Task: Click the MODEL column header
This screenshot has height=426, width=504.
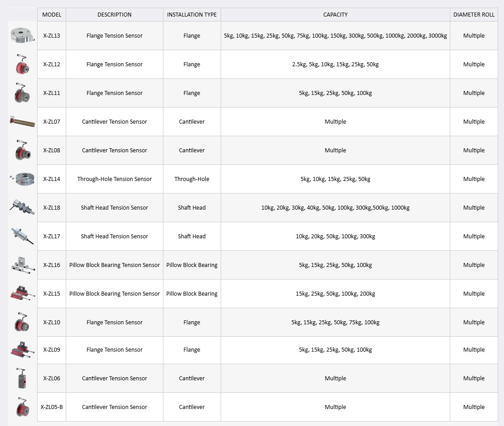Action: pyautogui.click(x=51, y=15)
